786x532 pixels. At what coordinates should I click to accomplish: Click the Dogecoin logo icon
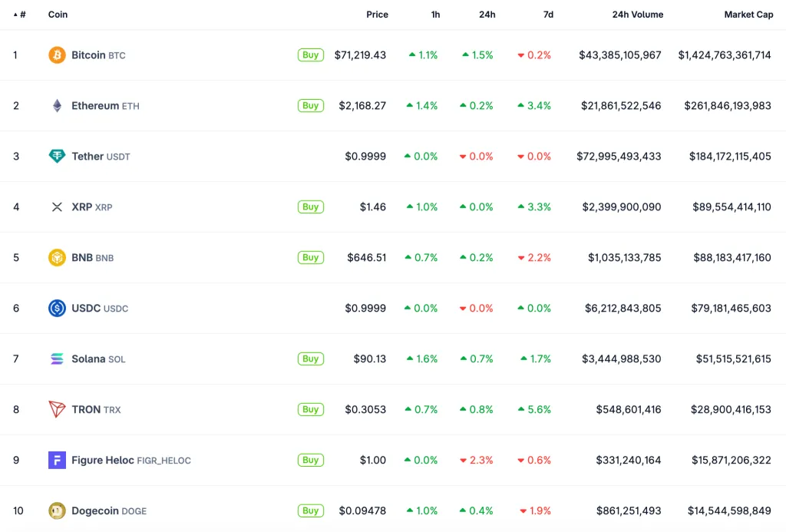(x=57, y=511)
